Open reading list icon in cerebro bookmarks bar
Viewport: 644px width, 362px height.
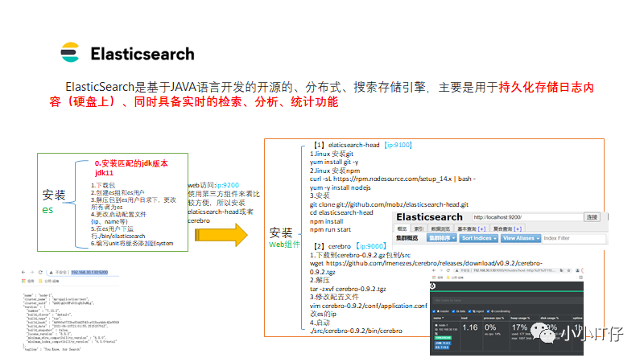(x=580, y=278)
